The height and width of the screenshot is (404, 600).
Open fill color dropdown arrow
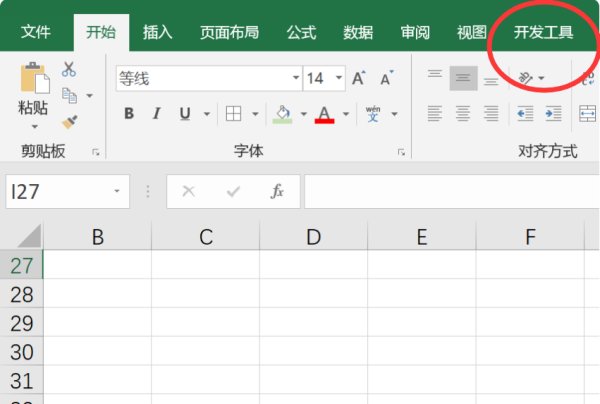coord(304,114)
